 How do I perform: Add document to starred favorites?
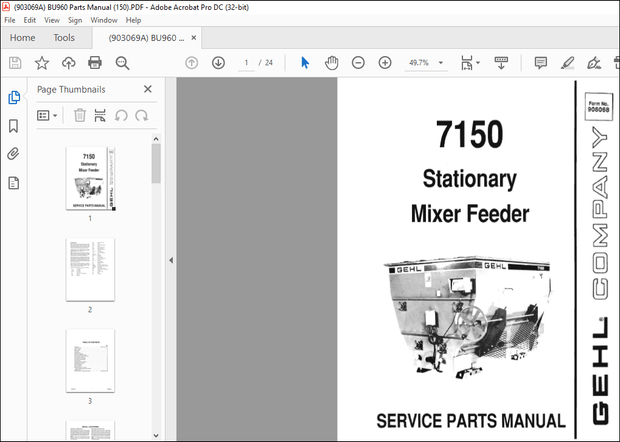pyautogui.click(x=42, y=63)
